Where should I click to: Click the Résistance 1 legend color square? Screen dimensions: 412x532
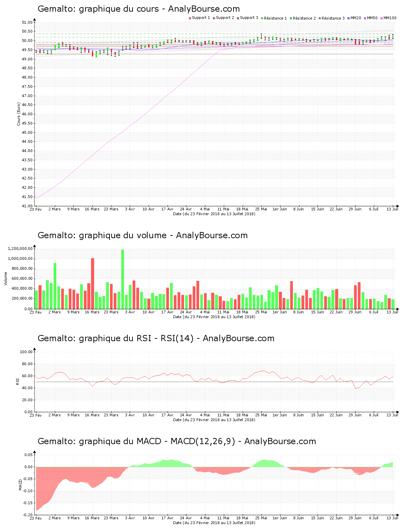[262, 18]
